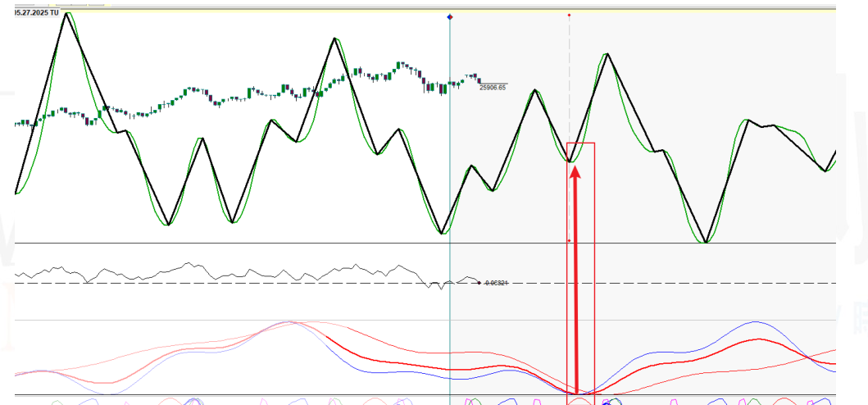Click the lowest zigzag trough in the forecast area
Image resolution: width=868 pixels, height=405 pixels.
click(705, 242)
